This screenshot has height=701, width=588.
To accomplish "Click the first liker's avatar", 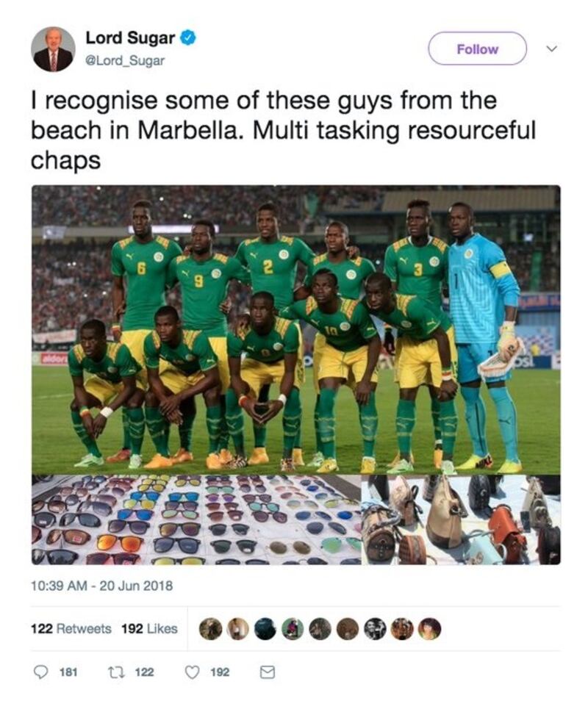I will tap(210, 628).
